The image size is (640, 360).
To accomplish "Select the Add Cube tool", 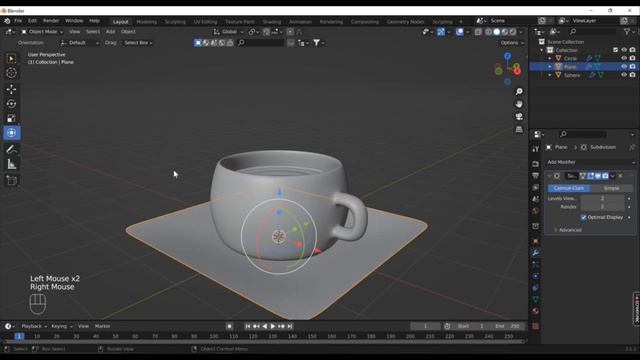I will (x=11, y=180).
